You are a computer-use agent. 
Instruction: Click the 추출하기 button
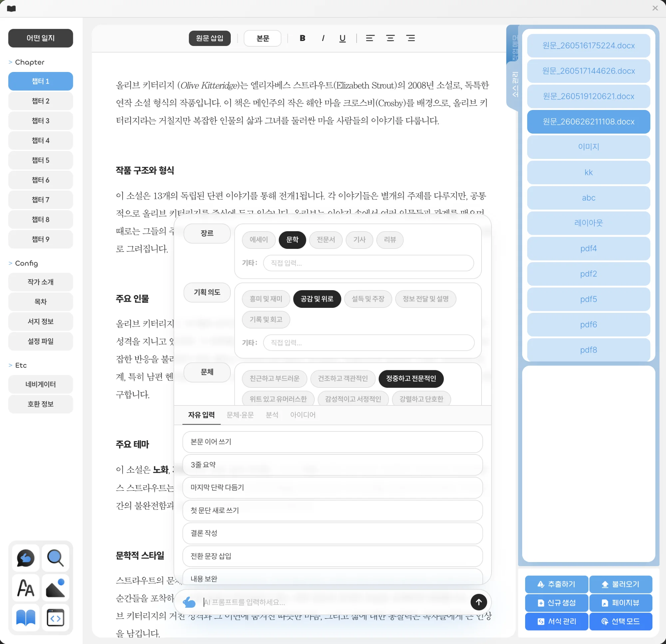[x=556, y=584]
